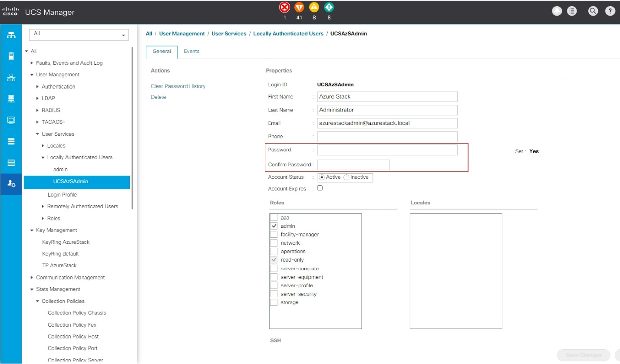Viewport: 620px width, 364px height.
Task: Expand the Faults, Events and Audit Log node arrow
Action: tap(32, 63)
